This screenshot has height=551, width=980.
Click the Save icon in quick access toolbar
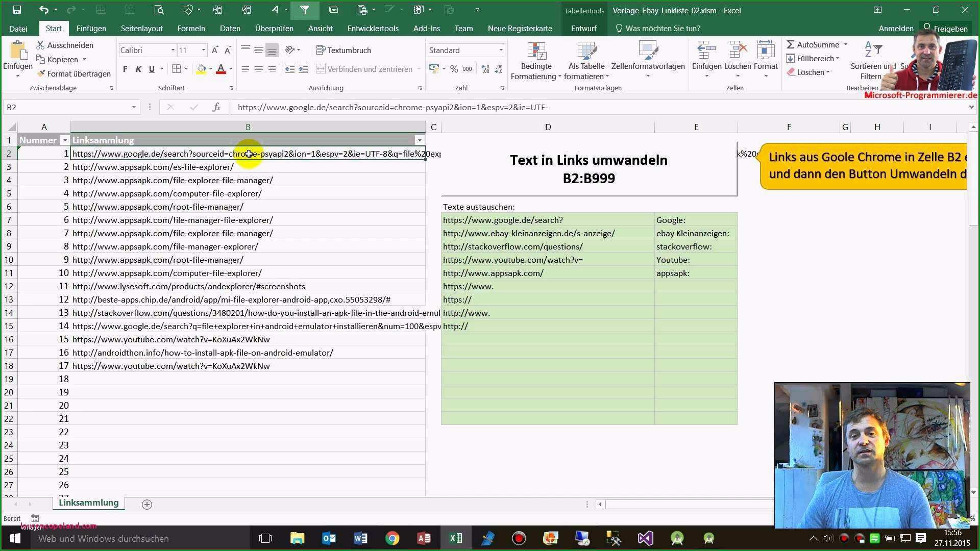point(16,10)
